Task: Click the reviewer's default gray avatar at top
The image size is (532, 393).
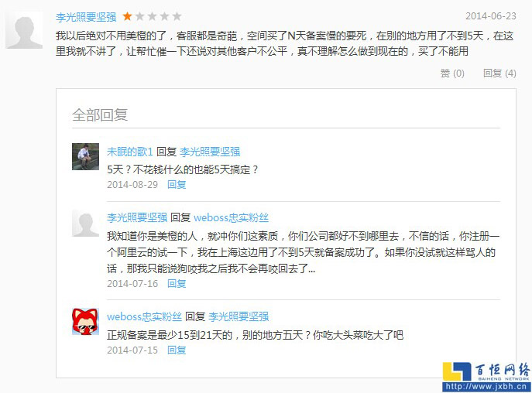Action: coord(24,30)
